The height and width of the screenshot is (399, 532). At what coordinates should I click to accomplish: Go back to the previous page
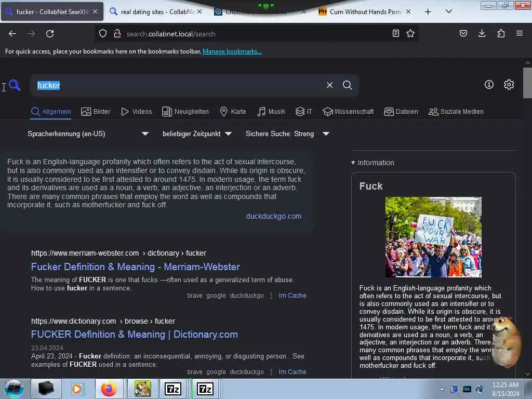(x=12, y=34)
